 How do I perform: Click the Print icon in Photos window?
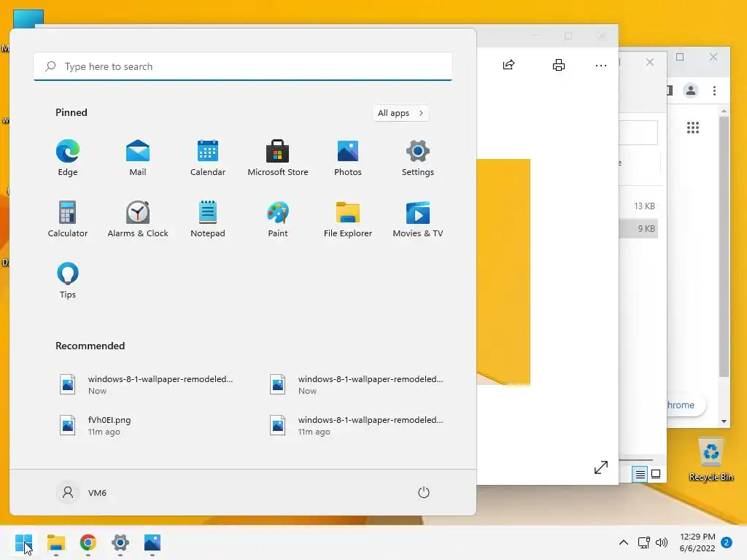pos(558,65)
